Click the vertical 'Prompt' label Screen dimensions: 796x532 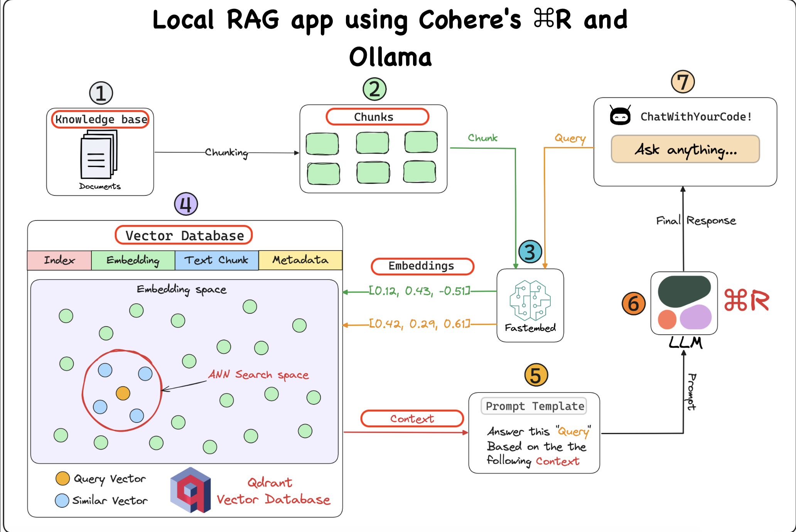click(x=692, y=392)
